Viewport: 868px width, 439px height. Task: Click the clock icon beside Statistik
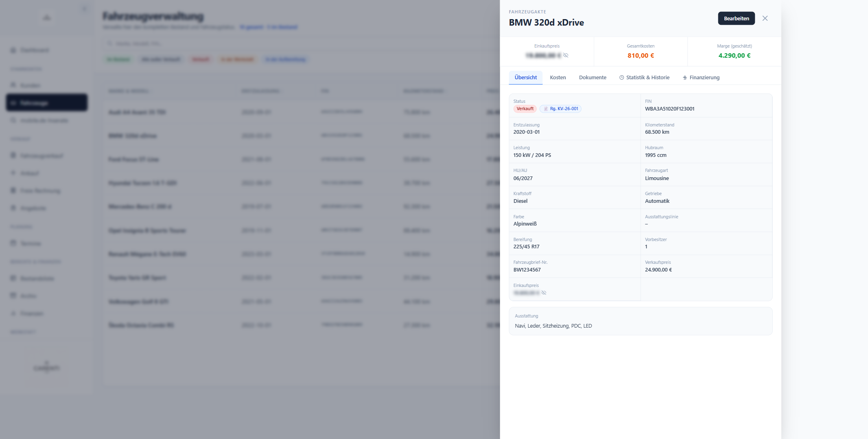point(622,78)
